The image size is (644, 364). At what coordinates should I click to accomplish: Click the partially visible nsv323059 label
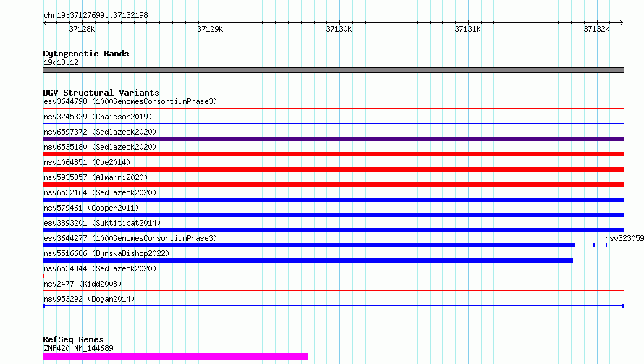pos(624,238)
